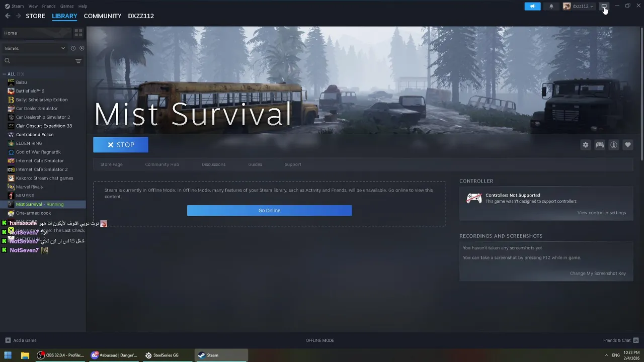Go to the COMMUNITY tab
The image size is (644, 362).
point(103,16)
